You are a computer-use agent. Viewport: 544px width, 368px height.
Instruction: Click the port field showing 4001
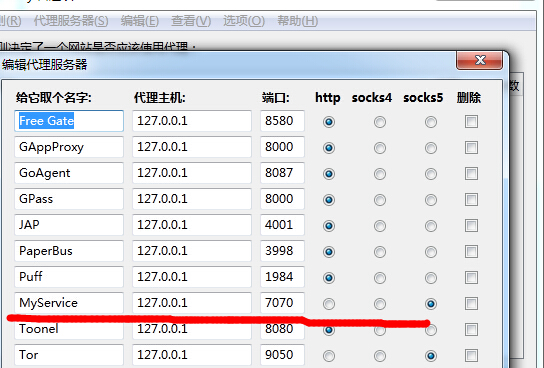[x=282, y=225]
